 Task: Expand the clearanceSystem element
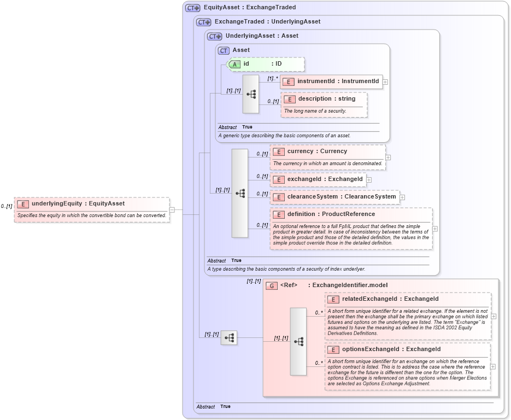pyautogui.click(x=402, y=197)
